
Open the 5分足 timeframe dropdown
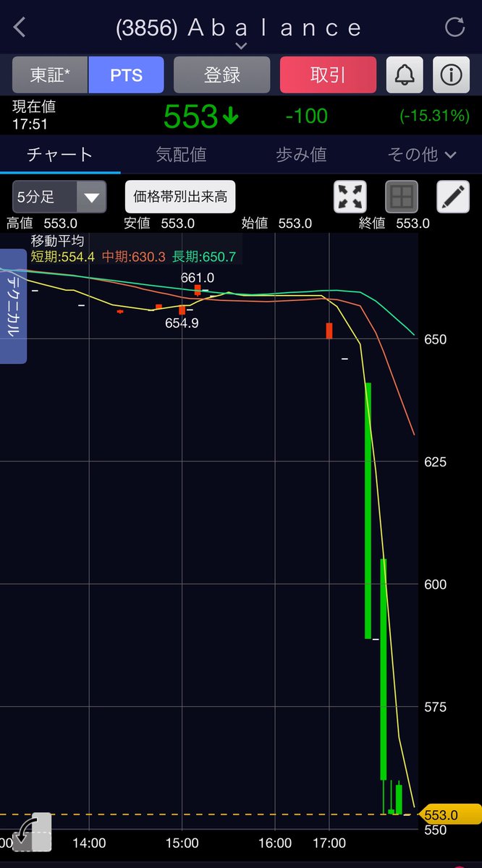click(59, 197)
